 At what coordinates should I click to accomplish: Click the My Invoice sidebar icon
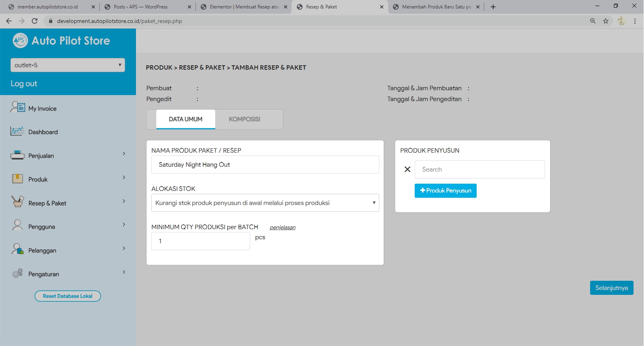[x=18, y=108]
